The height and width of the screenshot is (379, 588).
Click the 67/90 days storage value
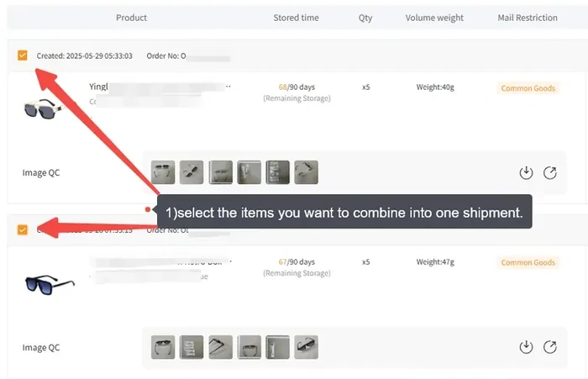coord(297,262)
